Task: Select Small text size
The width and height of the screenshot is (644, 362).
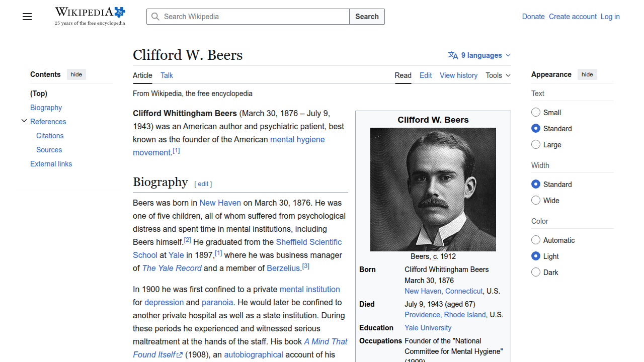Action: (536, 112)
